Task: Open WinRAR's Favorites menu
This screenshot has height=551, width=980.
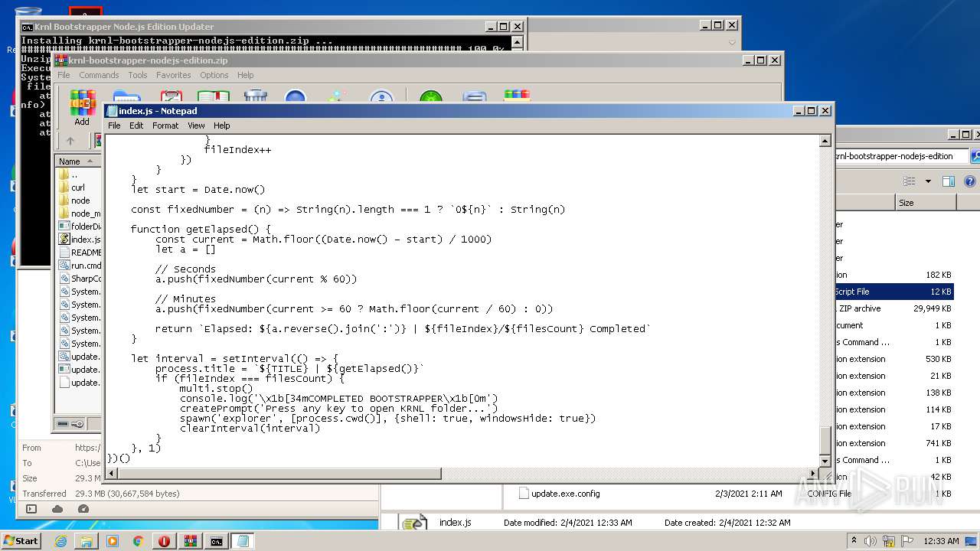Action: click(x=174, y=75)
